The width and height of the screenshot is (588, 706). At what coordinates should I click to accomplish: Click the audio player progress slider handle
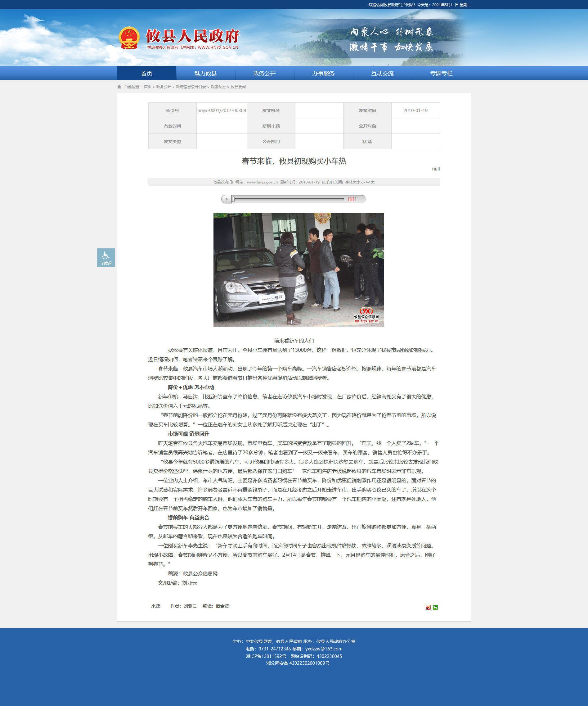tap(233, 199)
